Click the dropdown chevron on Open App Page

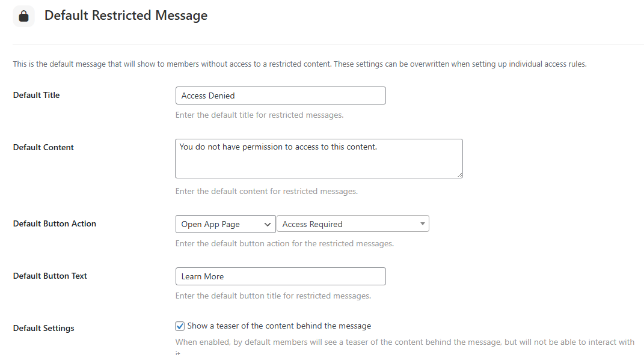pos(266,223)
